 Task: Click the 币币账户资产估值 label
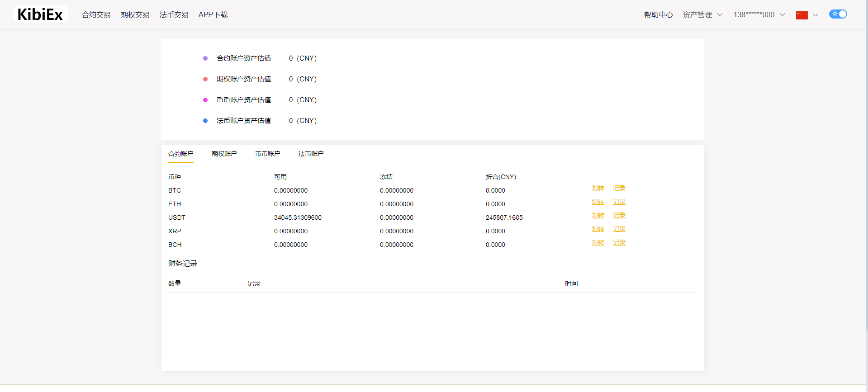tap(244, 100)
